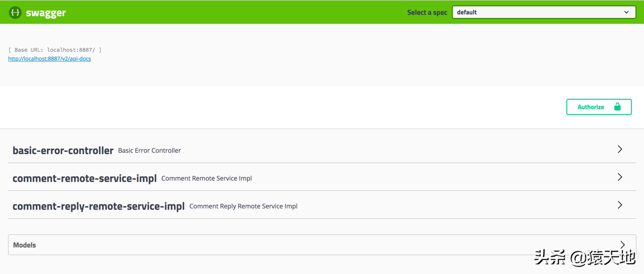Expand basic-error-controller with its chevron
The height and width of the screenshot is (274, 644).
[620, 149]
